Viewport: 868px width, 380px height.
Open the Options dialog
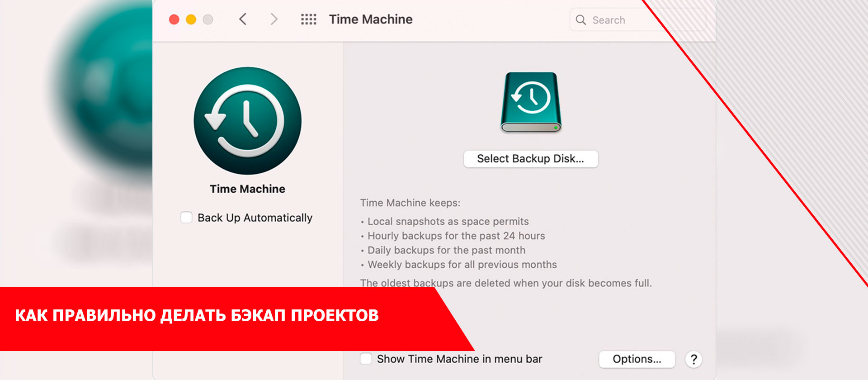click(x=637, y=359)
